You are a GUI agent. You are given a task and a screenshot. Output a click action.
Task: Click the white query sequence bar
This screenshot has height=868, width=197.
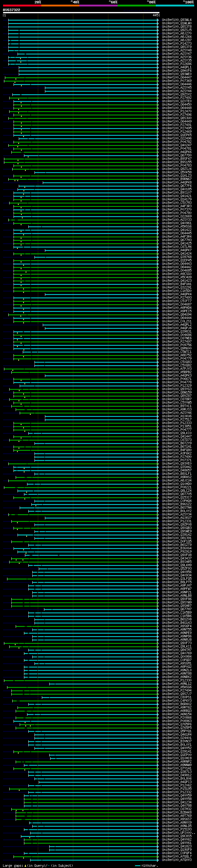pos(81,12)
